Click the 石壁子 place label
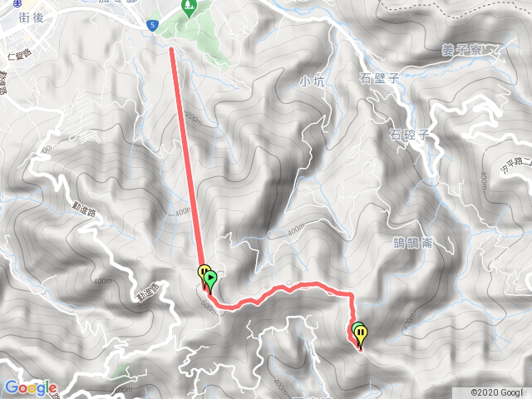This screenshot has height=399, width=532. [380, 78]
